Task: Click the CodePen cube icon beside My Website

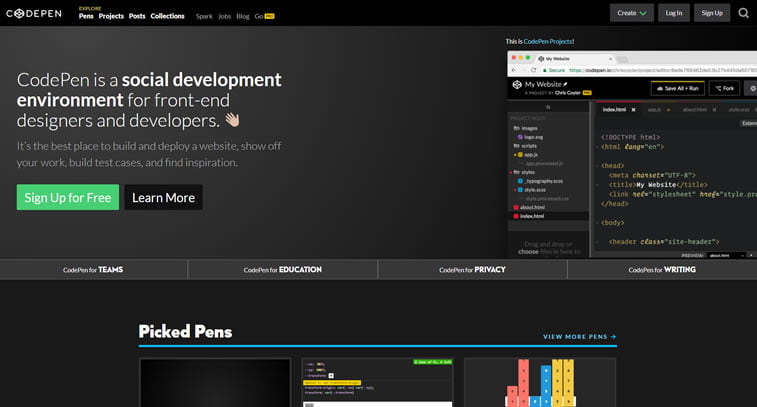Action: [x=517, y=85]
